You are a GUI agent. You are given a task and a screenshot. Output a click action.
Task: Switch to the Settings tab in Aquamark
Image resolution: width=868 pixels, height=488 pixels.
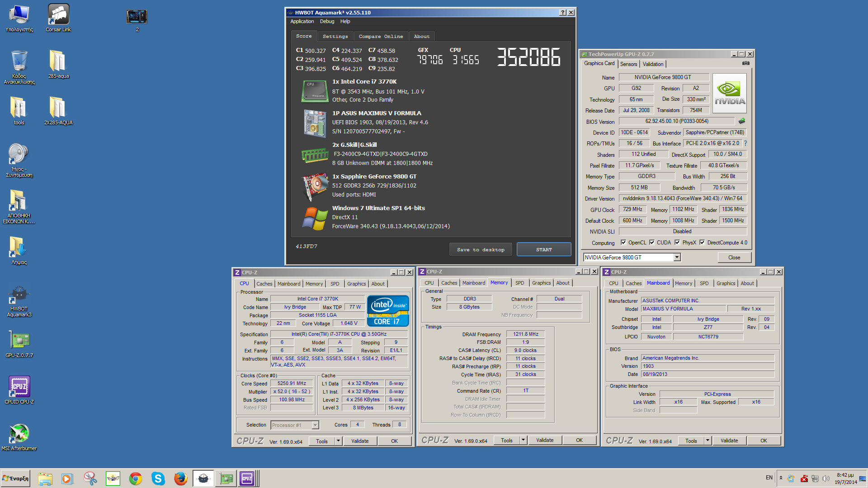click(x=335, y=37)
